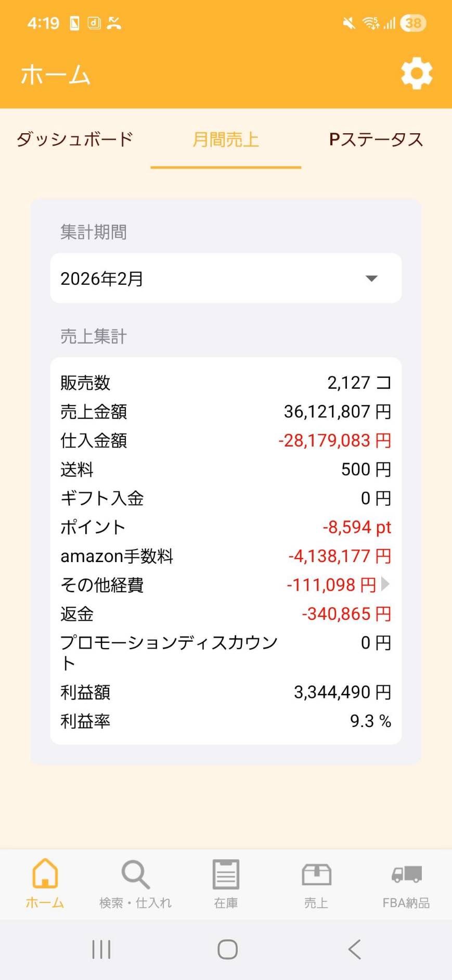Expand the 2026年2月 period dropdown arrow

[x=371, y=278]
